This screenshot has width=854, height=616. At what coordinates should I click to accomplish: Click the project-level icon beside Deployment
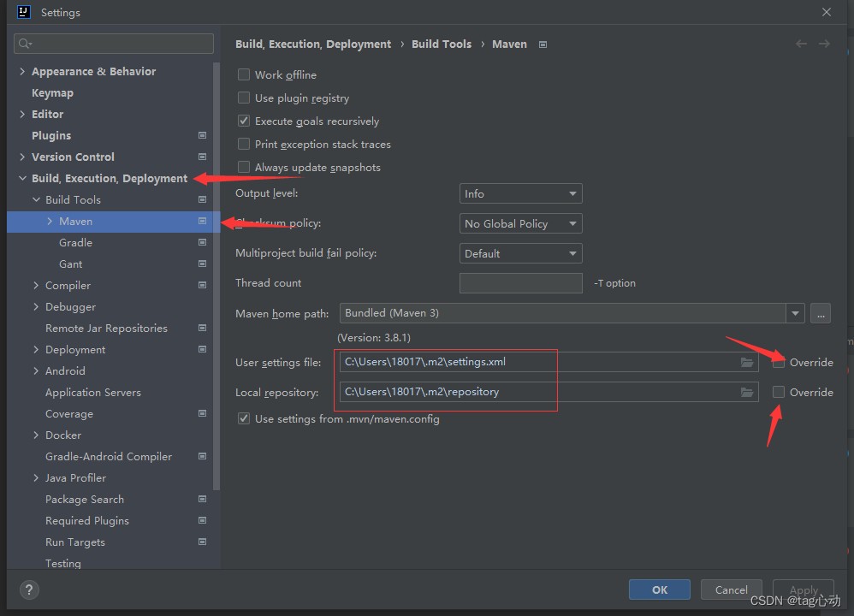[202, 349]
